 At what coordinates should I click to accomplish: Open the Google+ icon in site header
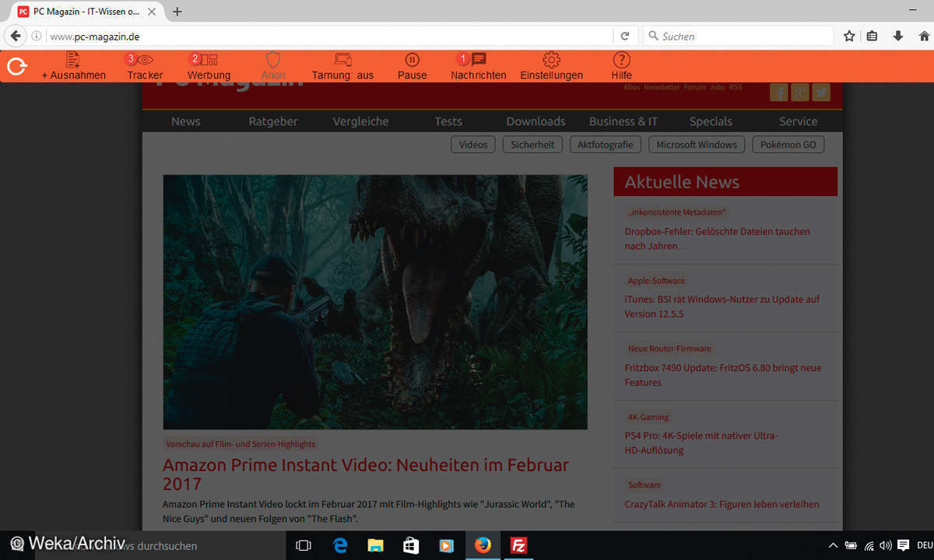(x=800, y=93)
